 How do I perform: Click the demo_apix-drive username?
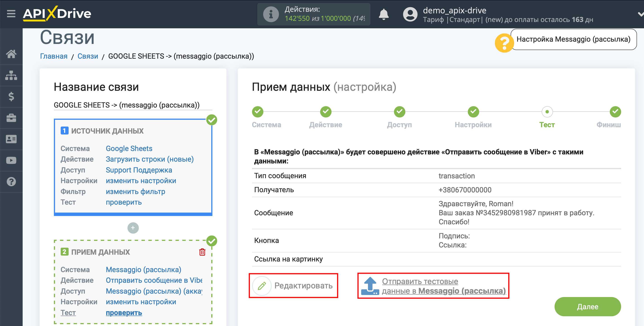454,10
